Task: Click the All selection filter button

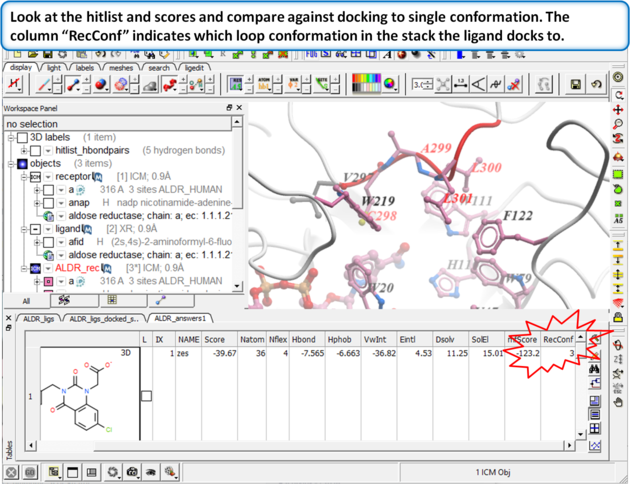Action: pyautogui.click(x=26, y=299)
